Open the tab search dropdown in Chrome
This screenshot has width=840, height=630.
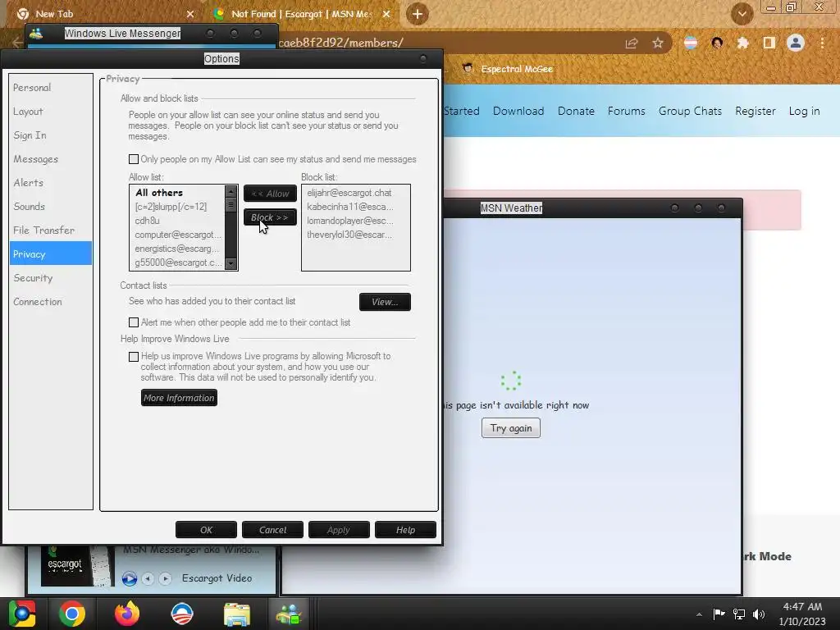coord(742,14)
